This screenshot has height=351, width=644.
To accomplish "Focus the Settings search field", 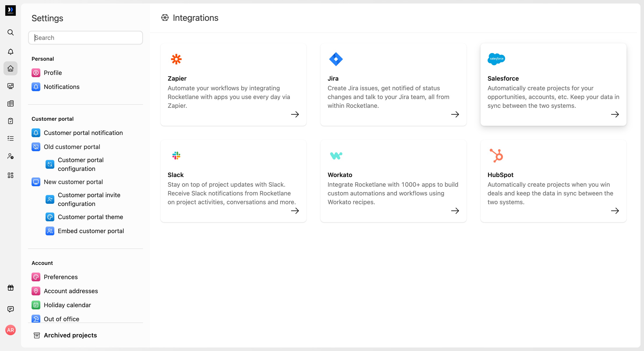I will (x=85, y=38).
